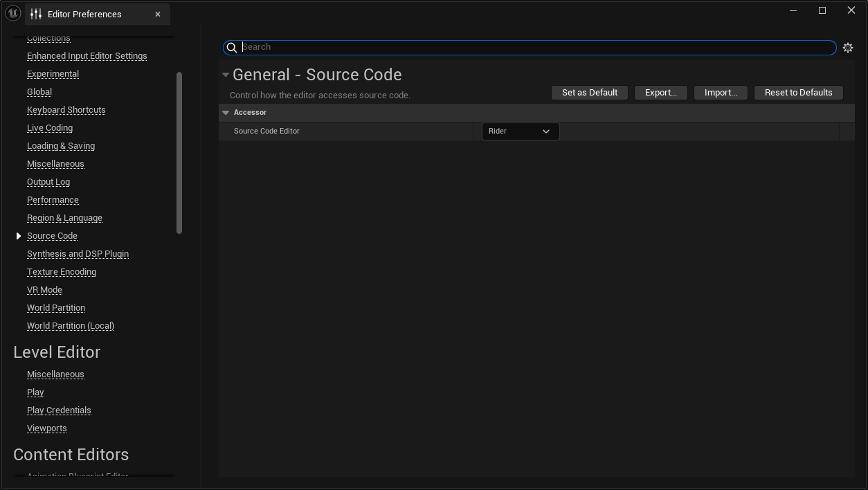The image size is (868, 490).
Task: Close the Editor Preferences tab
Action: [x=158, y=14]
